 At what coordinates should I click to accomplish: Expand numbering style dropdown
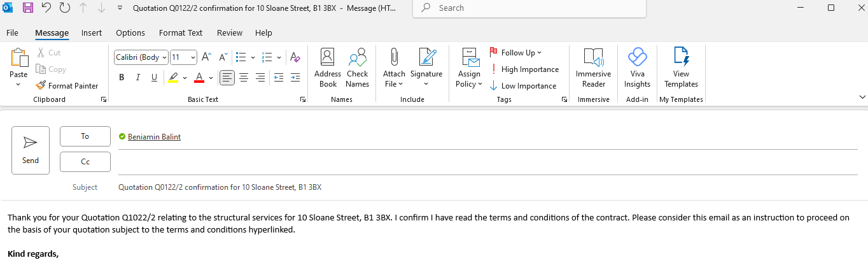point(279,57)
